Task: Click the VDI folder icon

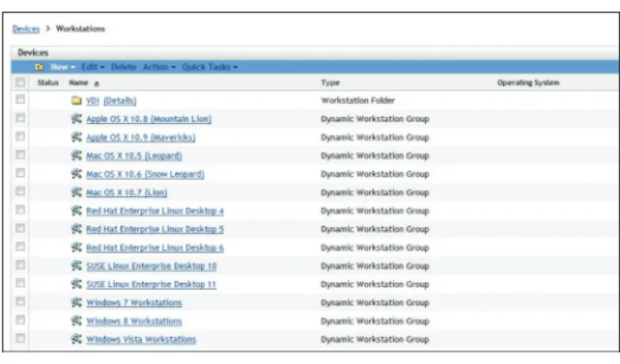Action: [77, 101]
